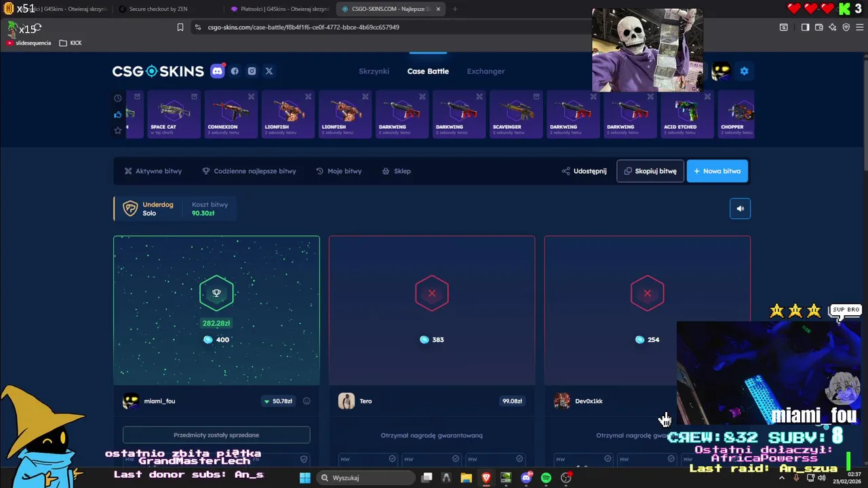The width and height of the screenshot is (868, 488).
Task: Open Spotify from taskbar
Action: click(x=546, y=478)
